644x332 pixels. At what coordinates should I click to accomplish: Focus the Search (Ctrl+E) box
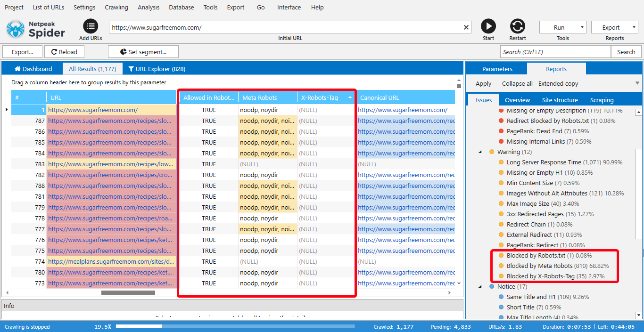555,52
